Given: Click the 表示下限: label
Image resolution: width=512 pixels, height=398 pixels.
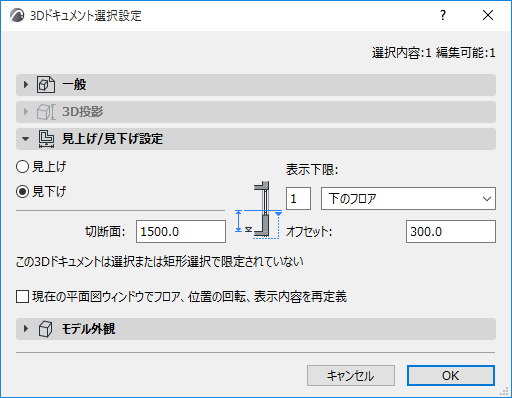Looking at the screenshot, I should coord(312,170).
